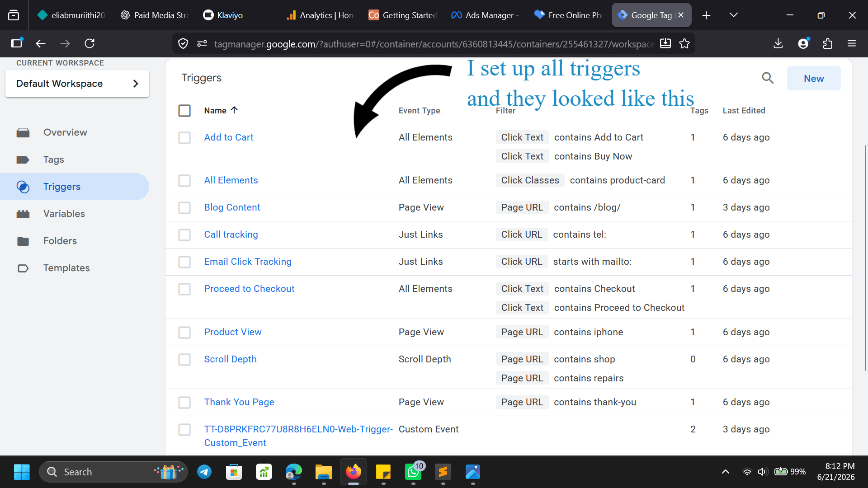Viewport: 868px width, 488px height.
Task: Reload the page in the browser
Action: (90, 43)
